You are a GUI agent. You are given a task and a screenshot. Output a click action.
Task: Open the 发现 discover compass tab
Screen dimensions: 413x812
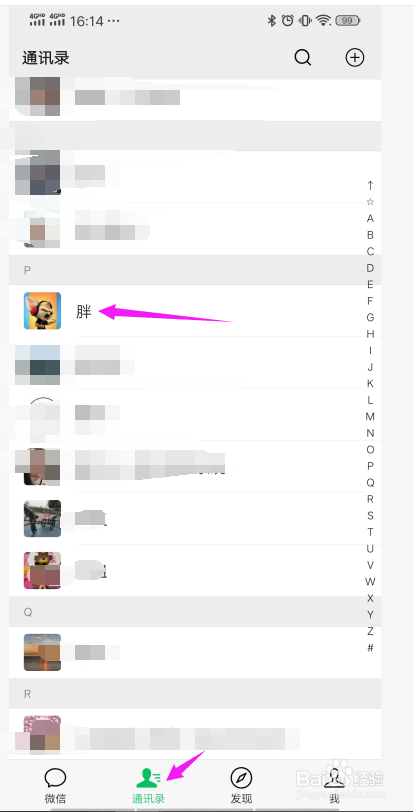tap(241, 785)
